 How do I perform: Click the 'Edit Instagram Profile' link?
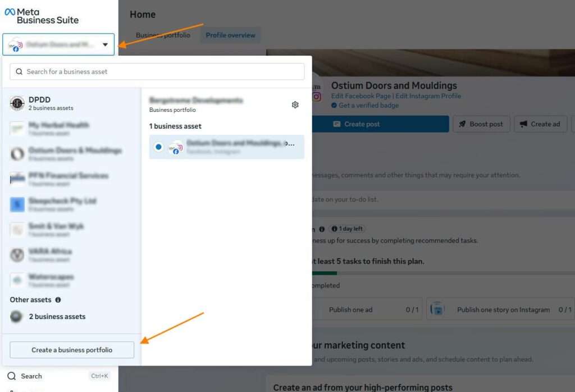pos(428,96)
